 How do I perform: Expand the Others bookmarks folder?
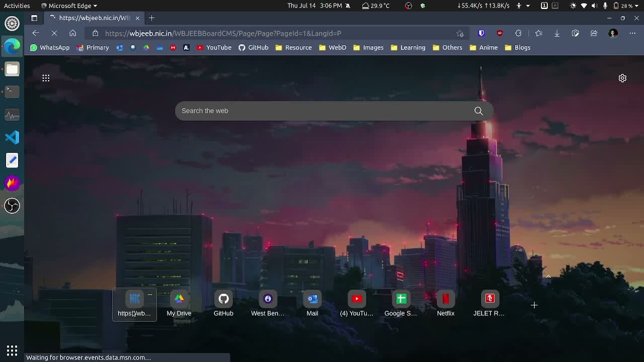[x=447, y=48]
